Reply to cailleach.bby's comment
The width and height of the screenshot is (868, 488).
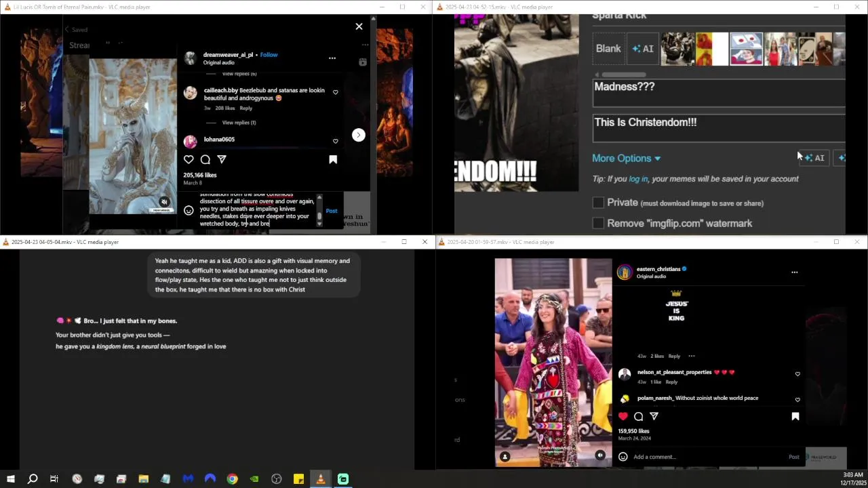[x=246, y=108]
